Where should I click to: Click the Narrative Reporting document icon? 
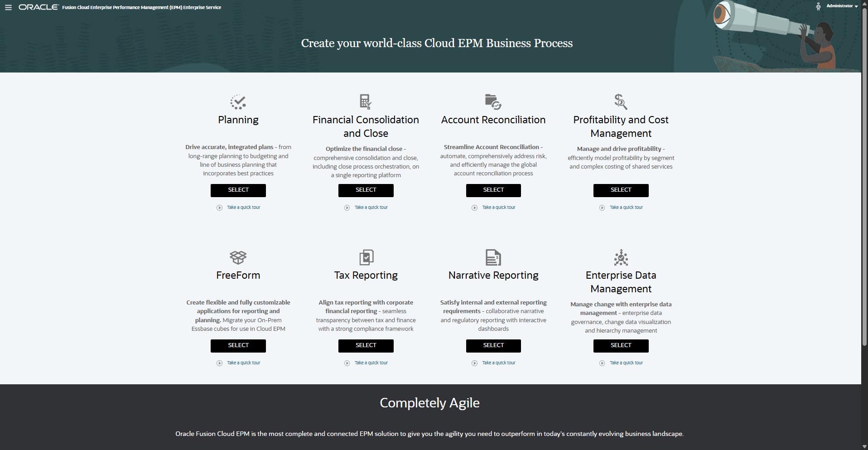[493, 257]
